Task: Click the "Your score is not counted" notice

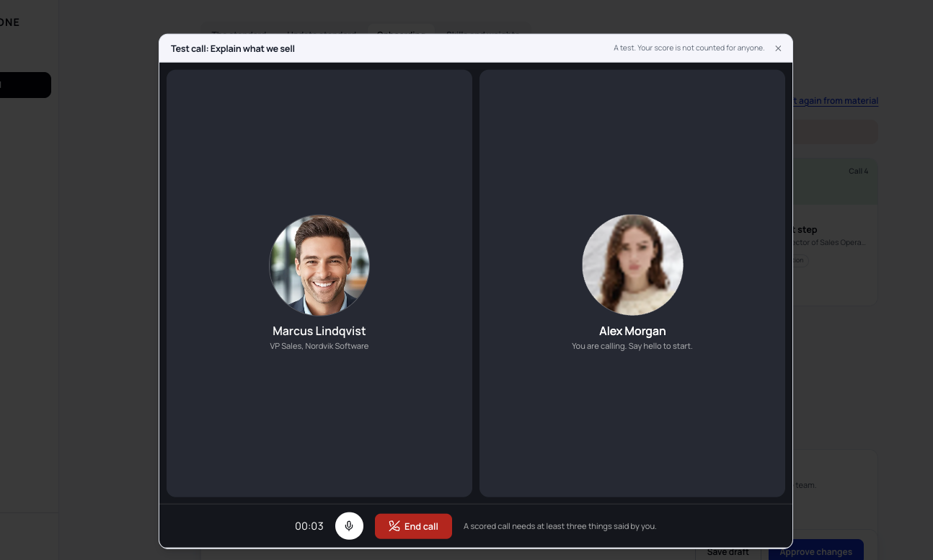Action: (689, 48)
